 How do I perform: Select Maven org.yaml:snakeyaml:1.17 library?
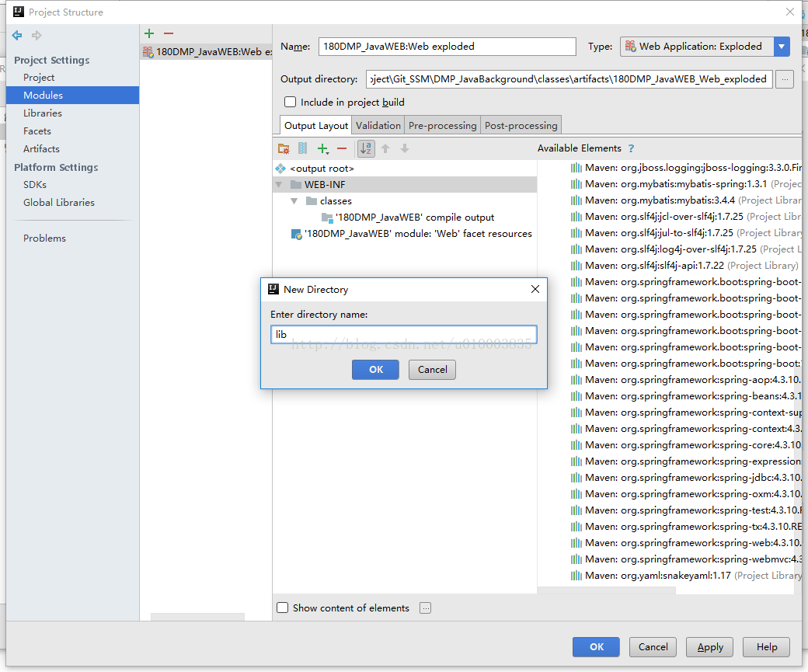tap(686, 576)
